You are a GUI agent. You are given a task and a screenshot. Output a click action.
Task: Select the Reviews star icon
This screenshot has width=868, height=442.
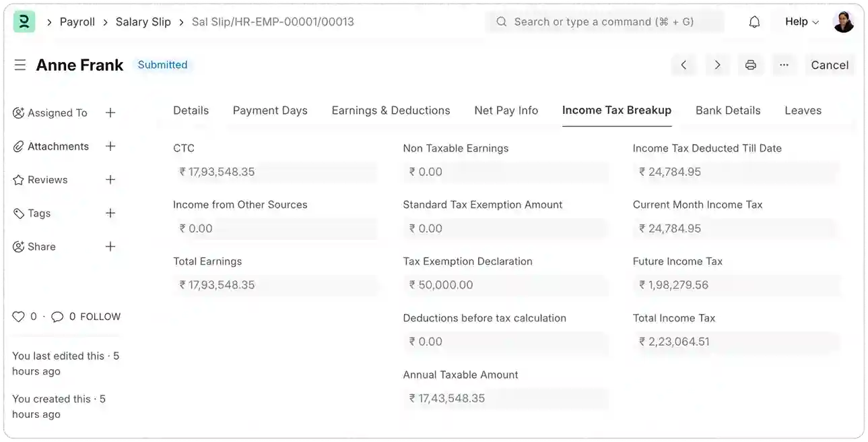click(x=19, y=180)
